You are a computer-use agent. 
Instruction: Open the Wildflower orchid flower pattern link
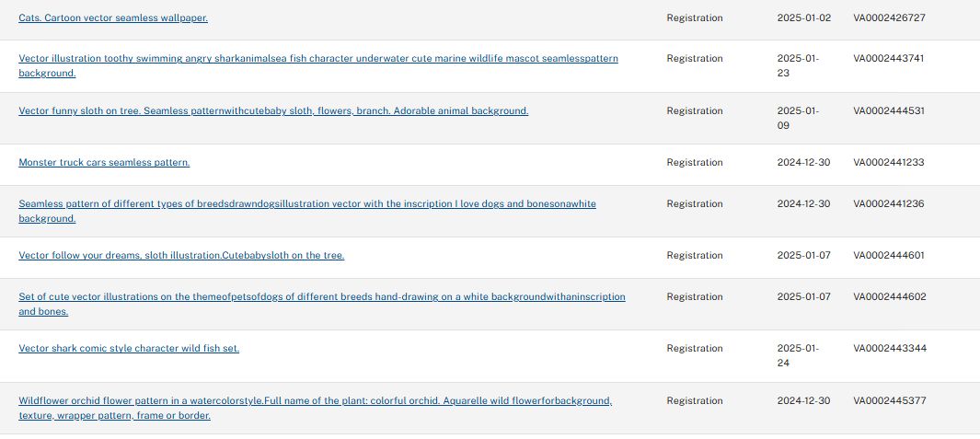coord(315,400)
